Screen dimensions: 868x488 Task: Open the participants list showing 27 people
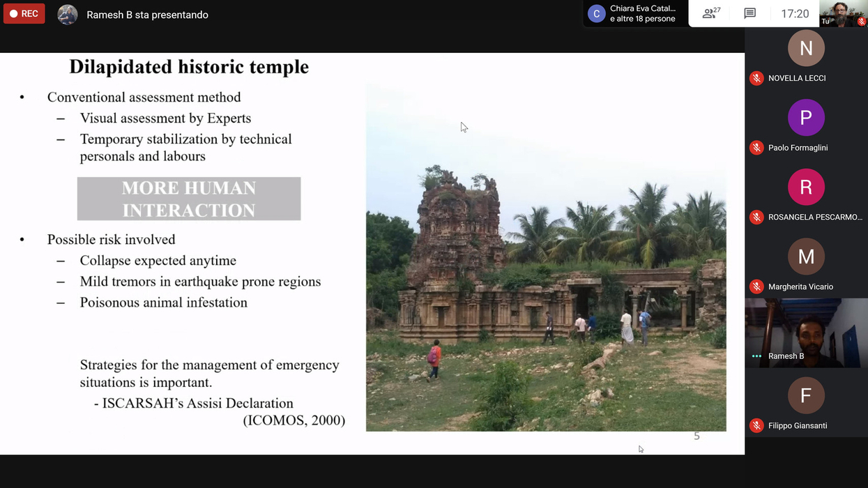(x=711, y=13)
